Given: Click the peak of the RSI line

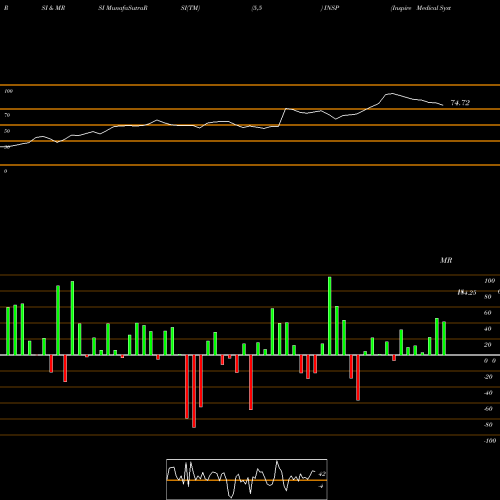Looking at the screenshot, I should (391, 94).
